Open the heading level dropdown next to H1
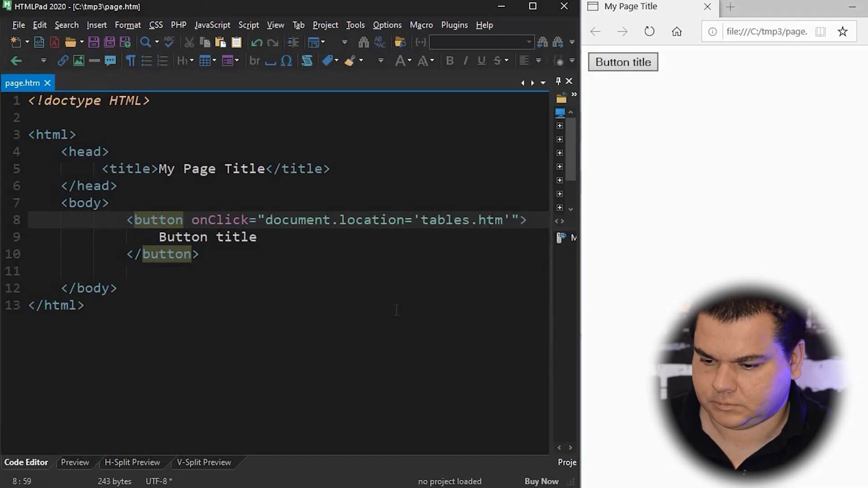 point(191,60)
